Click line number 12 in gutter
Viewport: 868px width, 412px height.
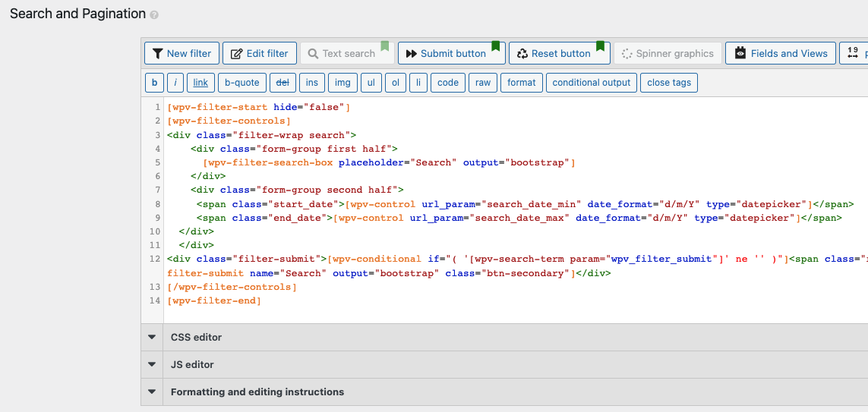(154, 259)
